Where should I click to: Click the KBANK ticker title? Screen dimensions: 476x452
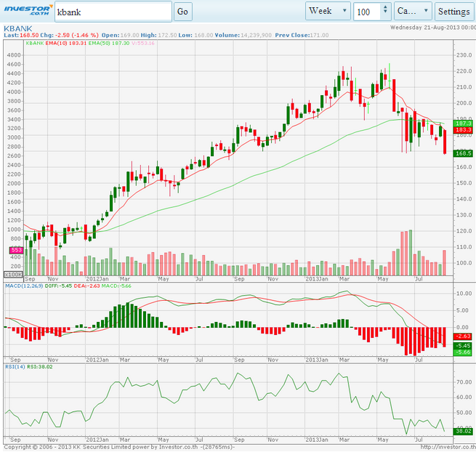click(18, 28)
